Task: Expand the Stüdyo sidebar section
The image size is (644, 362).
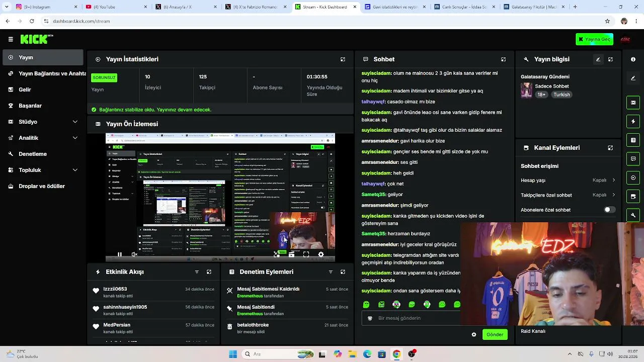Action: pos(75,122)
